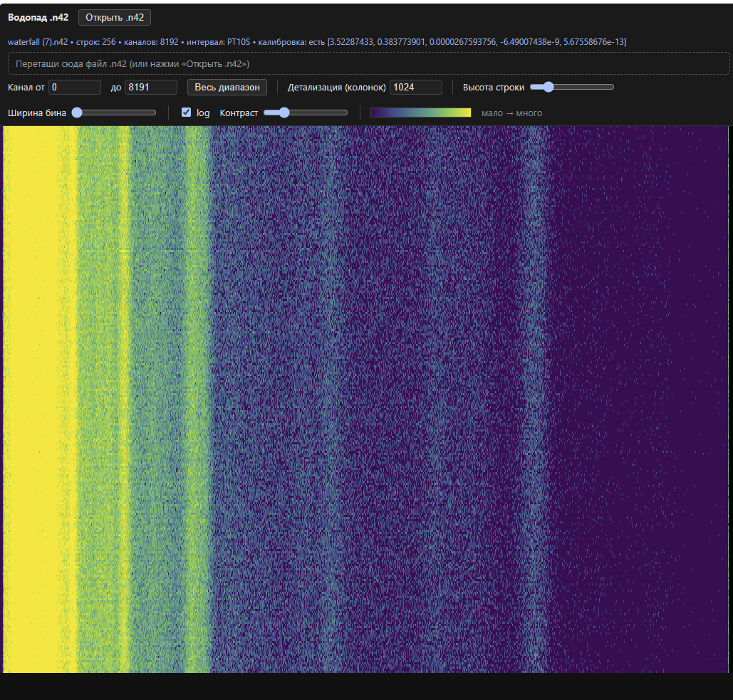Click the "Открыть .n42" button
733x700 pixels.
(x=115, y=17)
